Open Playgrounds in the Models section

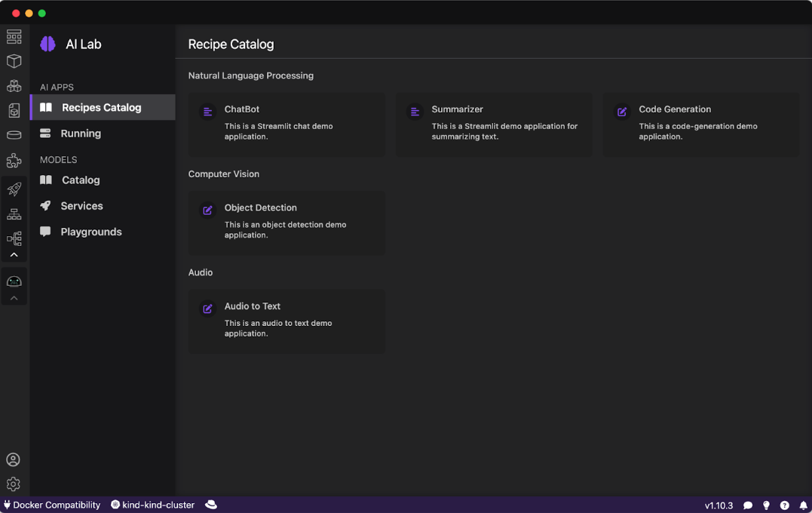point(90,232)
